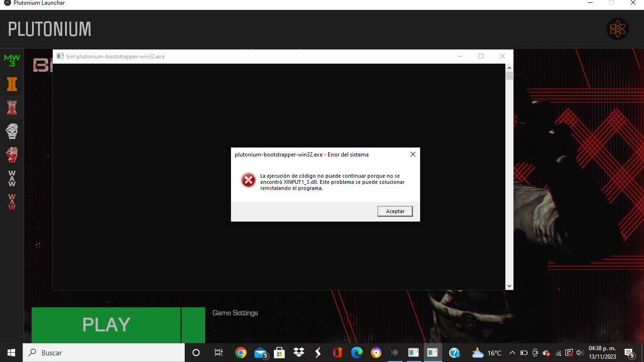Click the green PLAY button
644x362 pixels.
pyautogui.click(x=106, y=325)
